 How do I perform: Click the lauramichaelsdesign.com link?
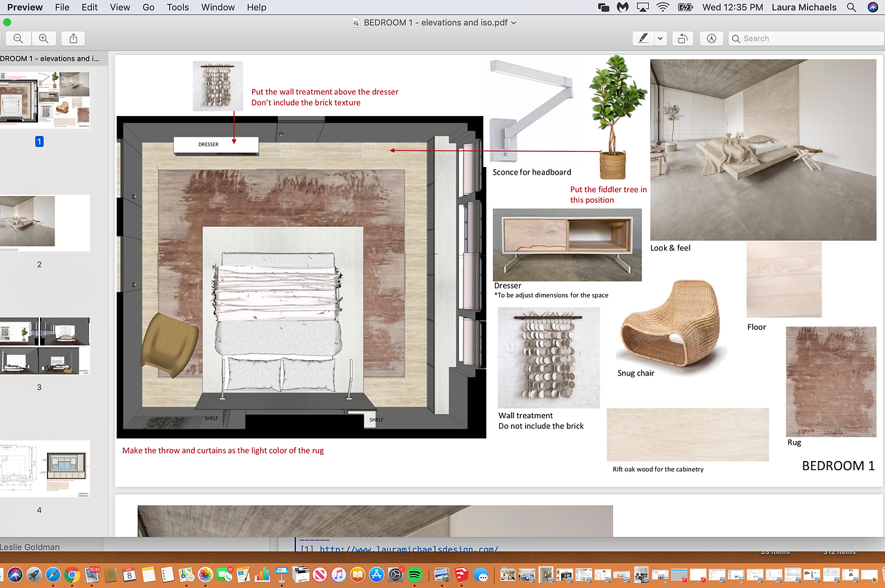coord(409,549)
